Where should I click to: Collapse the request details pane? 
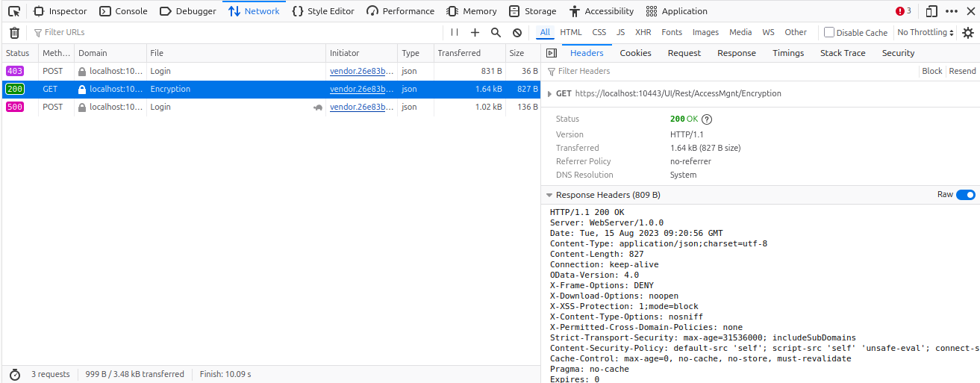tap(552, 53)
